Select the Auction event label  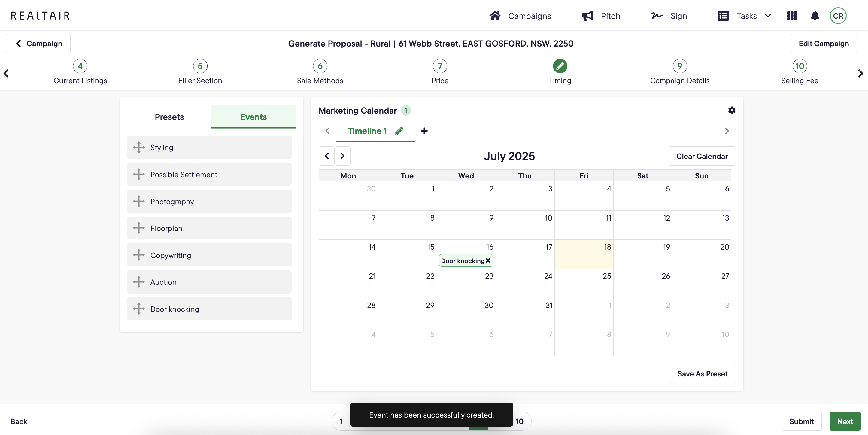(x=163, y=282)
